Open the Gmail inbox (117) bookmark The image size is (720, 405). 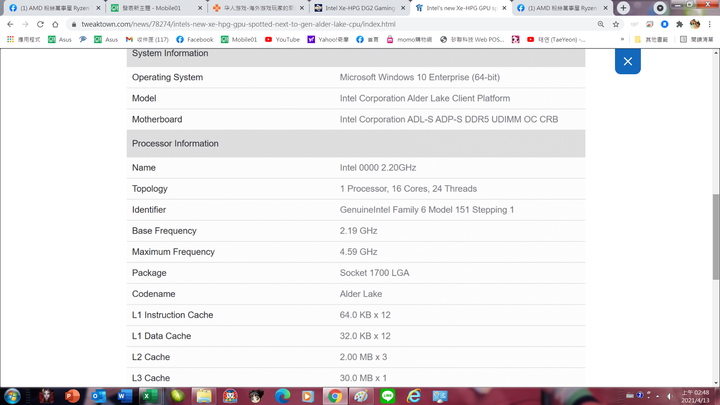point(147,39)
